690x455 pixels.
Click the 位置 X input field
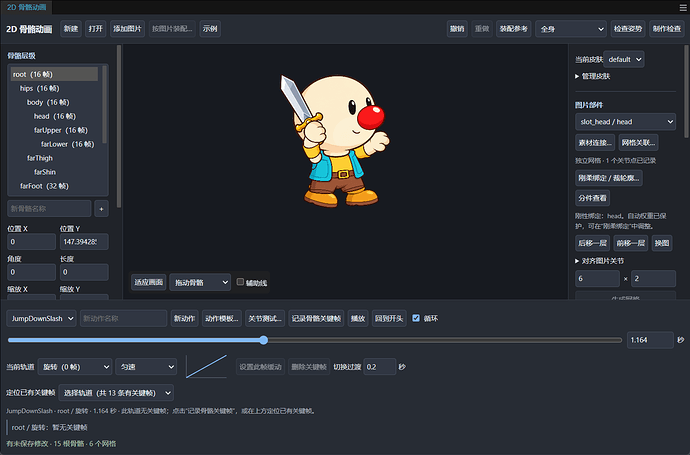coord(31,242)
